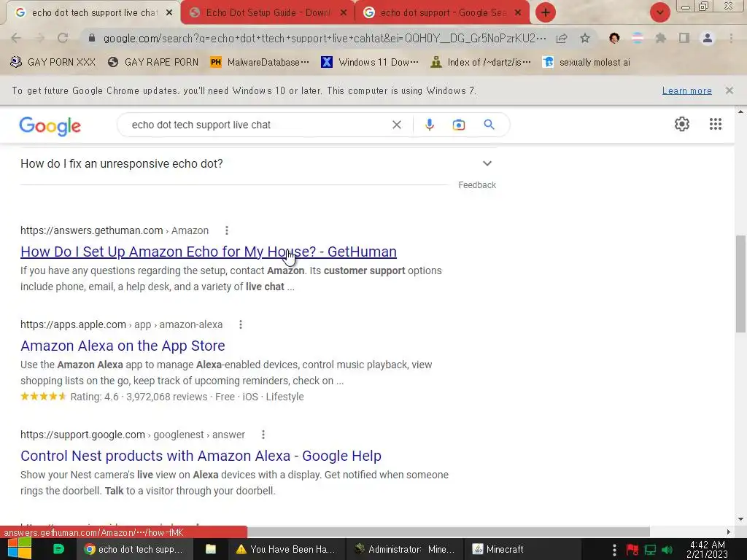Image resolution: width=747 pixels, height=560 pixels.
Task: Open the Google apps grid
Action: (715, 124)
